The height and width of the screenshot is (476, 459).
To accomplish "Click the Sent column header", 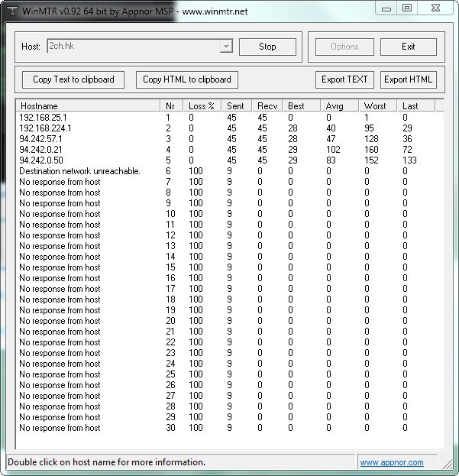I will pyautogui.click(x=236, y=106).
